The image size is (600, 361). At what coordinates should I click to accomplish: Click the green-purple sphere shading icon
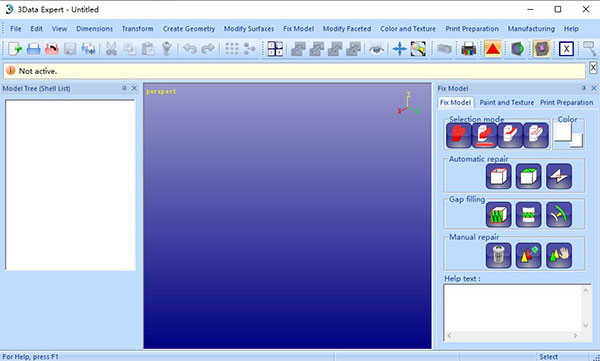click(x=517, y=49)
